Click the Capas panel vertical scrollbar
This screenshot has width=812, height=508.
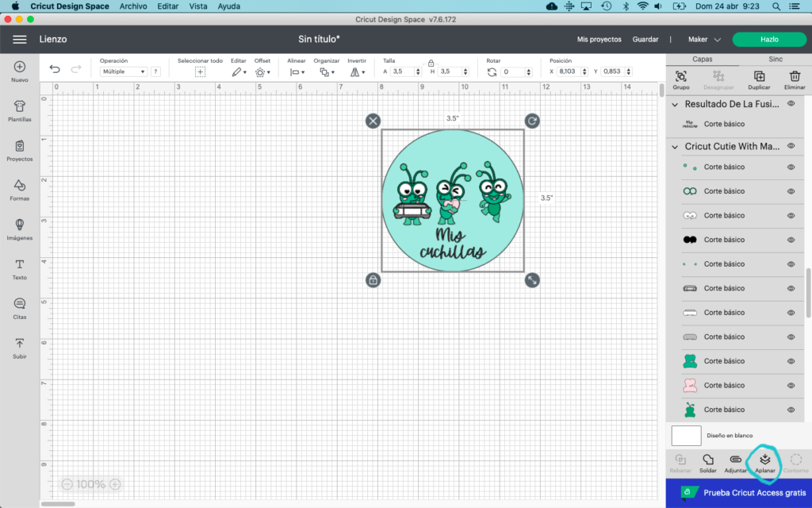(808, 293)
